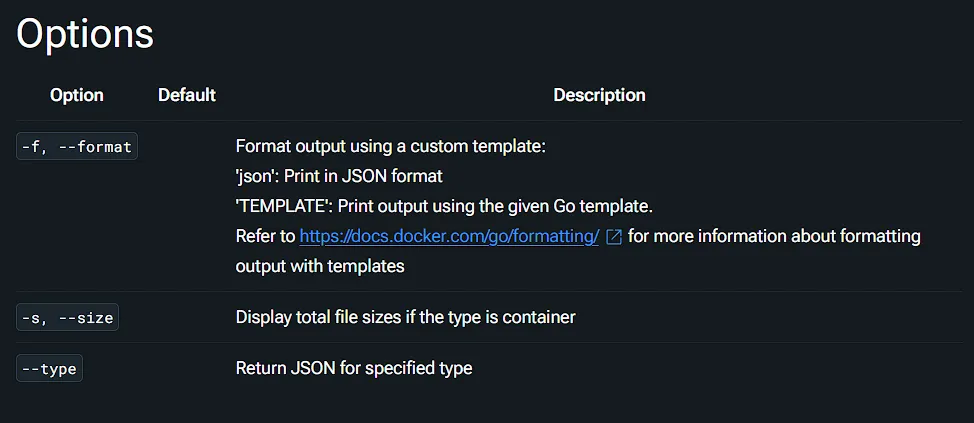Open the docs.docker.com/go/formatting link
The width and height of the screenshot is (974, 423).
(x=449, y=237)
